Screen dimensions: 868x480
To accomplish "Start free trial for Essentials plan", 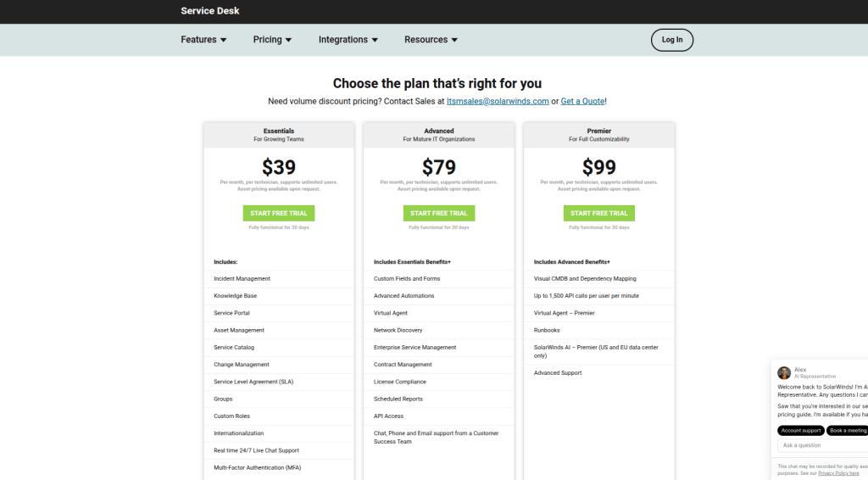I will [278, 213].
